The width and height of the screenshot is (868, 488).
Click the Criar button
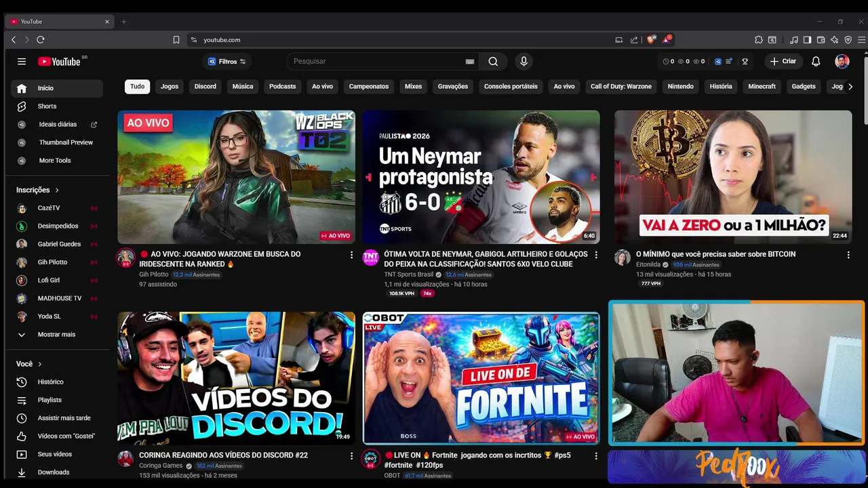(783, 62)
